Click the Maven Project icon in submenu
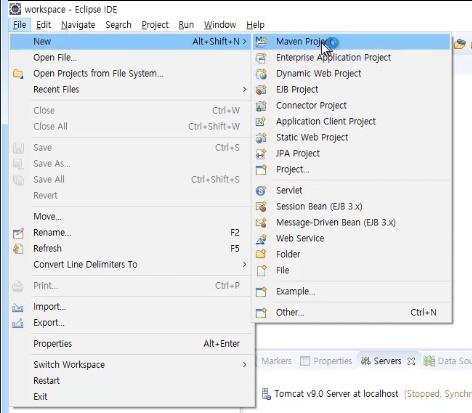This screenshot has width=472, height=413. tap(261, 42)
